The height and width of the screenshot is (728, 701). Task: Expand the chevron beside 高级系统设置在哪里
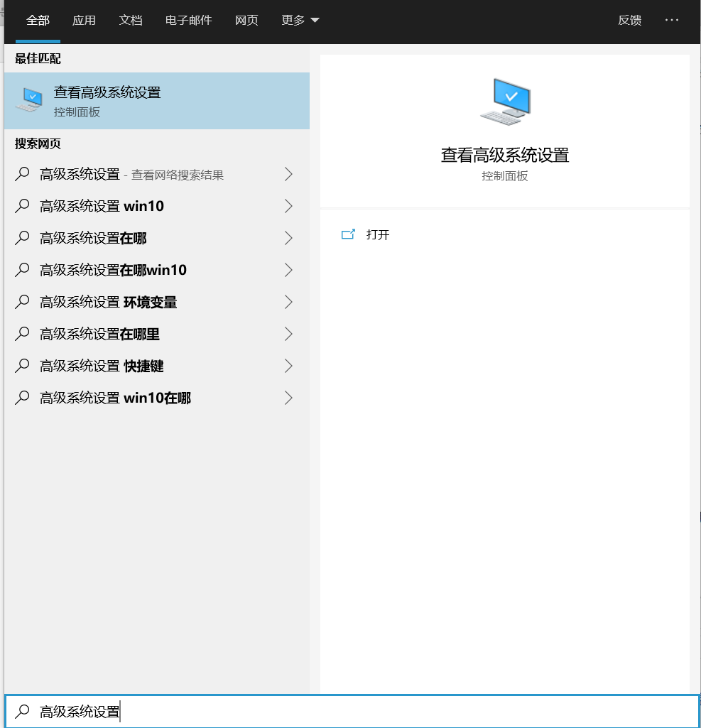tap(288, 334)
